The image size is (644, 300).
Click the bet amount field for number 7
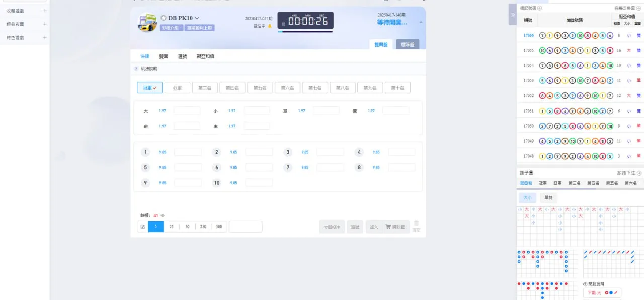tap(330, 167)
